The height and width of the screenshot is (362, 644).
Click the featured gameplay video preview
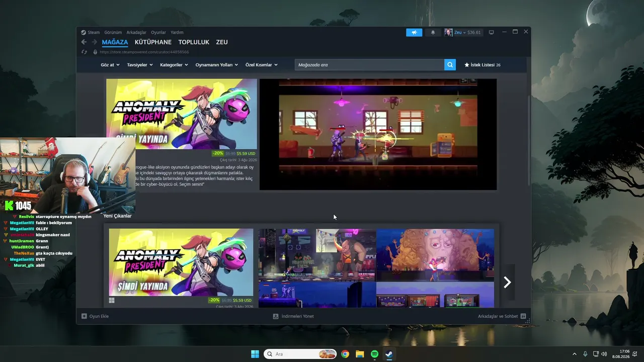pos(378,134)
